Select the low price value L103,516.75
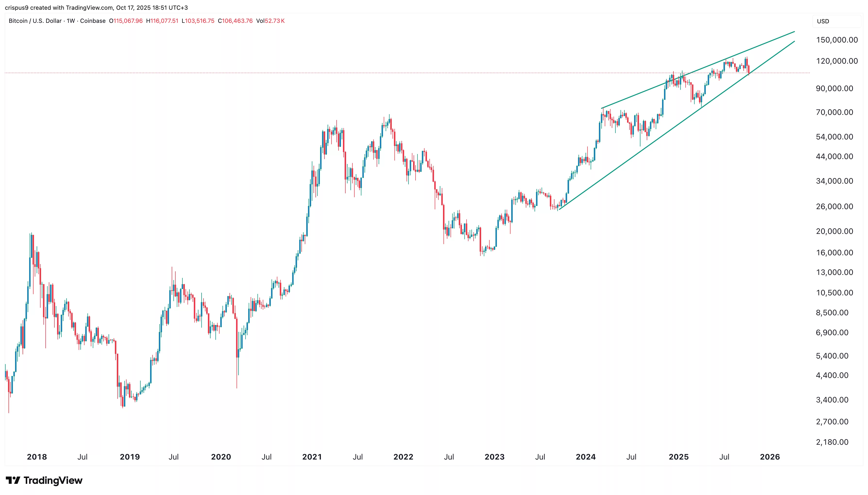This screenshot has height=495, width=868. point(198,21)
